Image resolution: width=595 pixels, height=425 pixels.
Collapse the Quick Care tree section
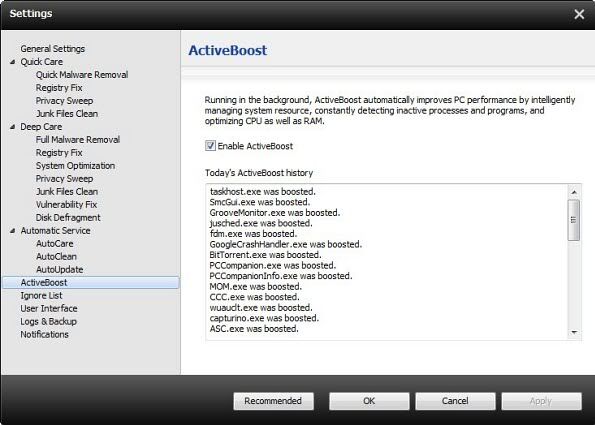point(13,61)
